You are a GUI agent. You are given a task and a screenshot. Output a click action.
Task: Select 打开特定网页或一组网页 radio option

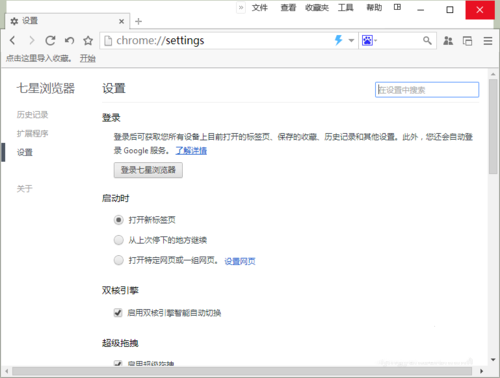118,260
